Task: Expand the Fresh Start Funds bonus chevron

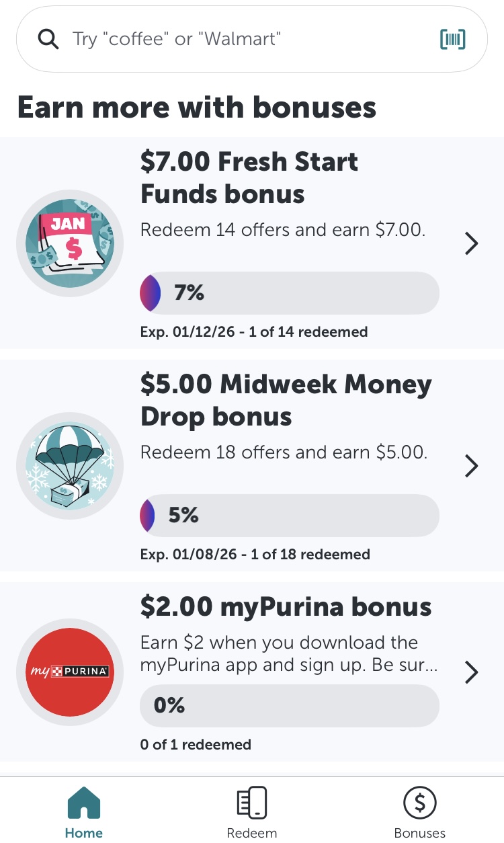Action: coord(472,243)
